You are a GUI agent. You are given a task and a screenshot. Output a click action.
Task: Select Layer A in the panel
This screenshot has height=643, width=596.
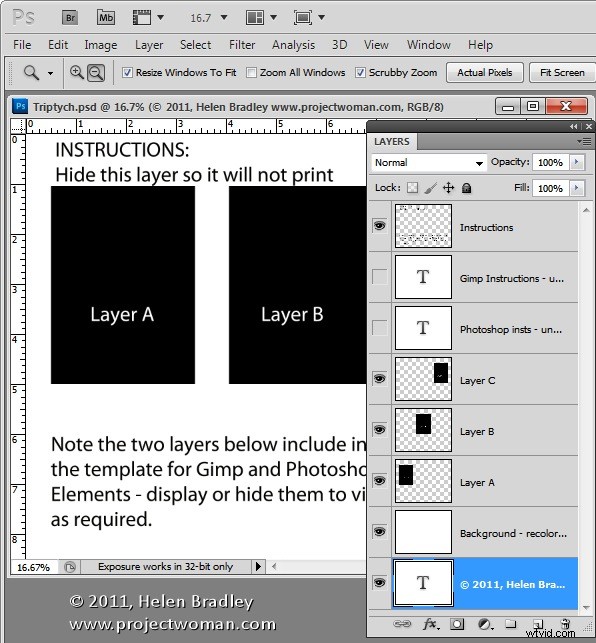click(485, 481)
